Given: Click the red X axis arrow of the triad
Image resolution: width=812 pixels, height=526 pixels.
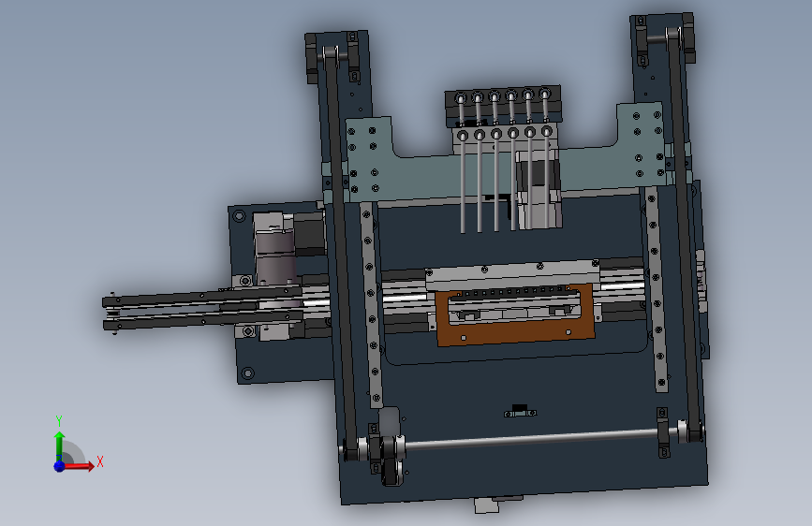Looking at the screenshot, I should (x=78, y=466).
